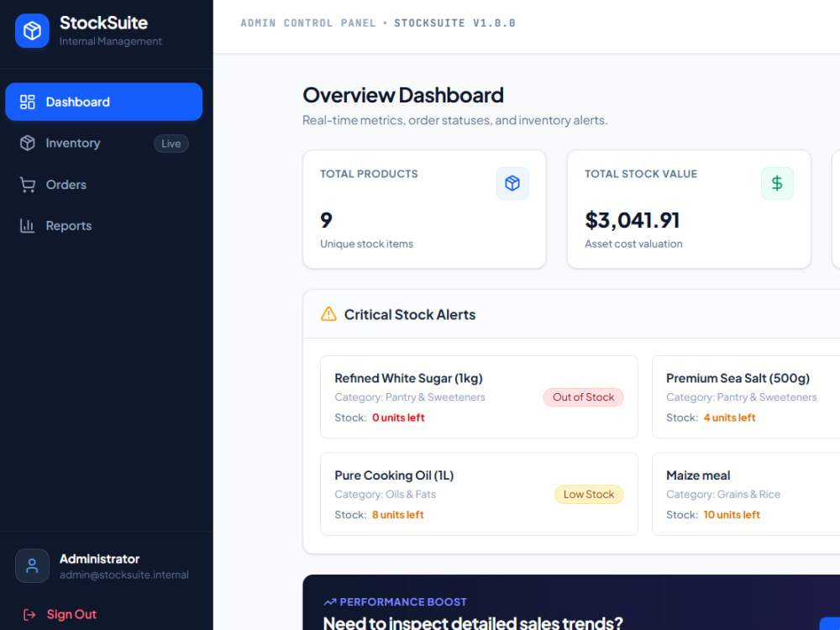Click the 'STOCKSUITE V1.0.0' header text
Screen dimensions: 840x630
pyautogui.click(x=454, y=23)
